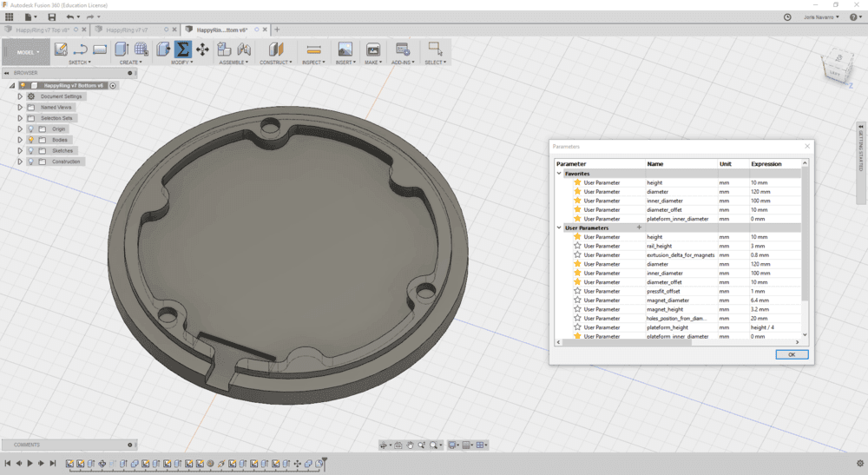Toggle visibility bulb for Bodies folder
This screenshot has height=475, width=868.
(31, 140)
